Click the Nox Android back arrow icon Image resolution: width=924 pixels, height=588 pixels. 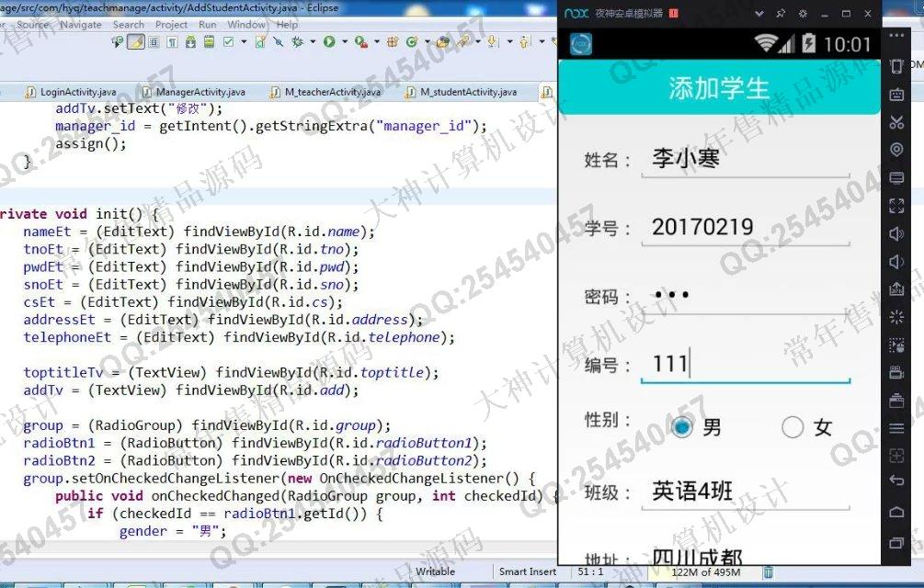[x=896, y=480]
